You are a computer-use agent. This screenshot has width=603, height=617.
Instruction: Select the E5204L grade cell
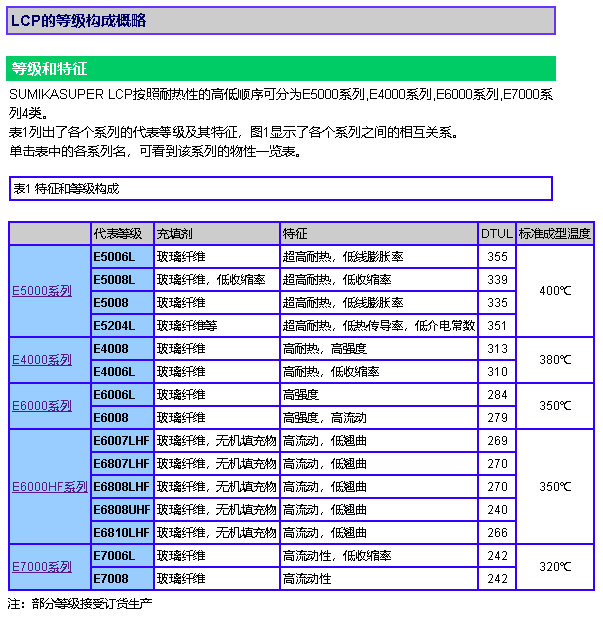pyautogui.click(x=122, y=326)
